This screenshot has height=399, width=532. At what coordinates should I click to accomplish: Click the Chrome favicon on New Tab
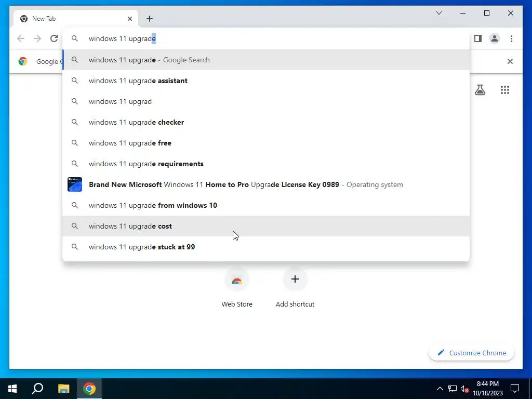[24, 19]
